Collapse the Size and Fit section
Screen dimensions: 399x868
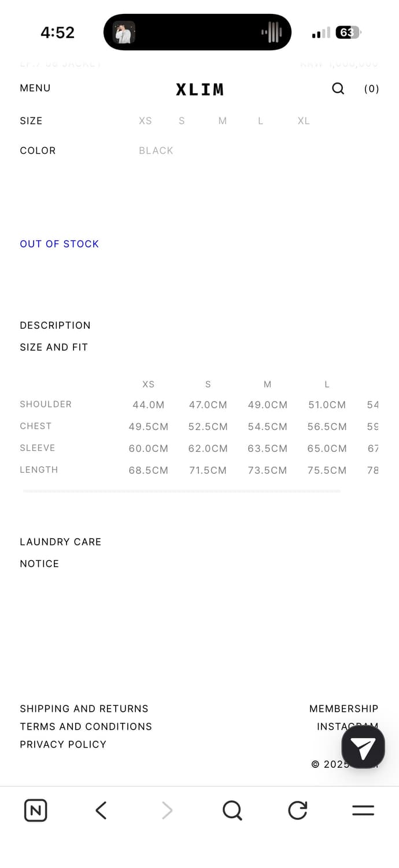54,347
